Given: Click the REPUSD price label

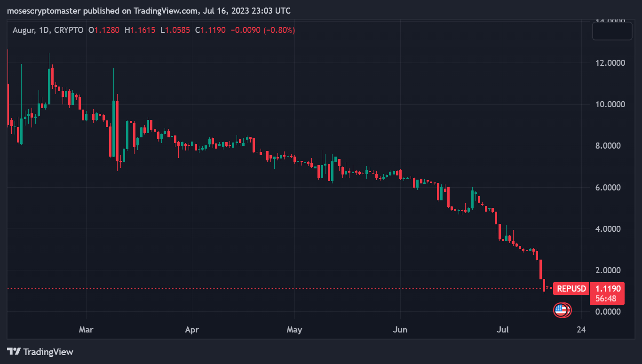Looking at the screenshot, I should (571, 288).
